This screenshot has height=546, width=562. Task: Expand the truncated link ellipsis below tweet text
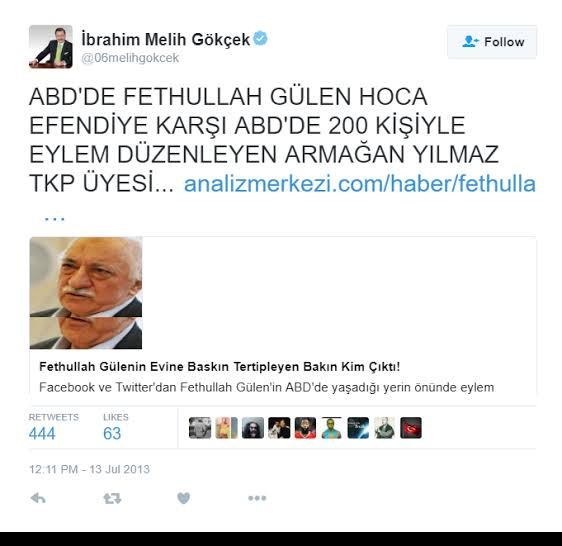pyautogui.click(x=54, y=218)
